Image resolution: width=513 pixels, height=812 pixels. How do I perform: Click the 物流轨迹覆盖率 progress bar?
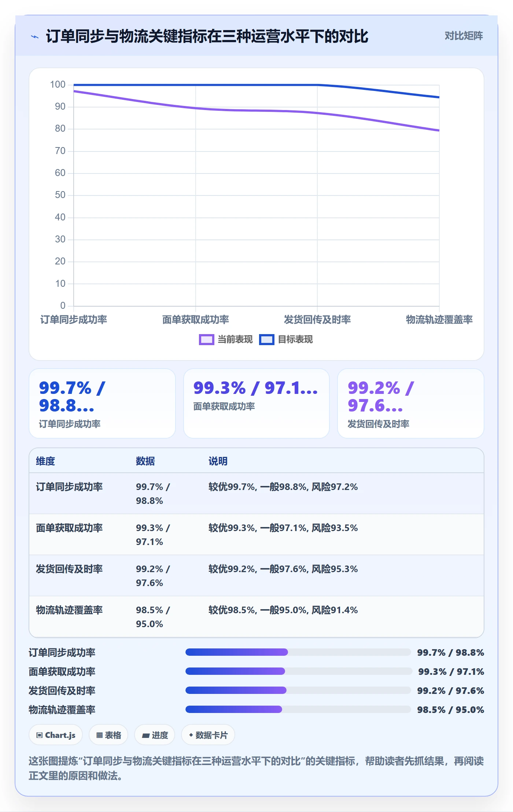point(298,709)
